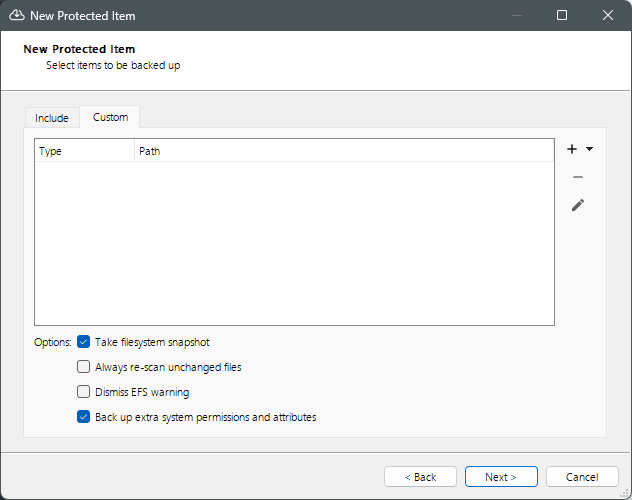This screenshot has width=632, height=500.
Task: Click the plus icon to add item
Action: point(572,149)
